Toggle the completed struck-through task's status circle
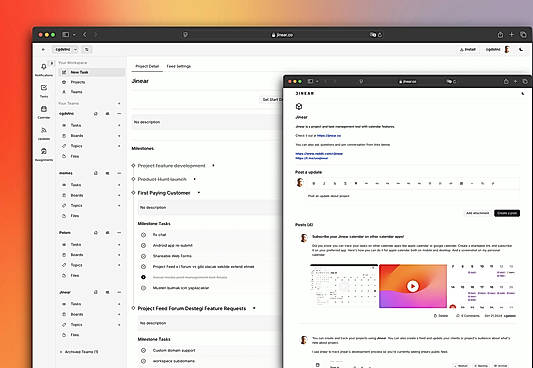This screenshot has height=368, width=533. 143,277
